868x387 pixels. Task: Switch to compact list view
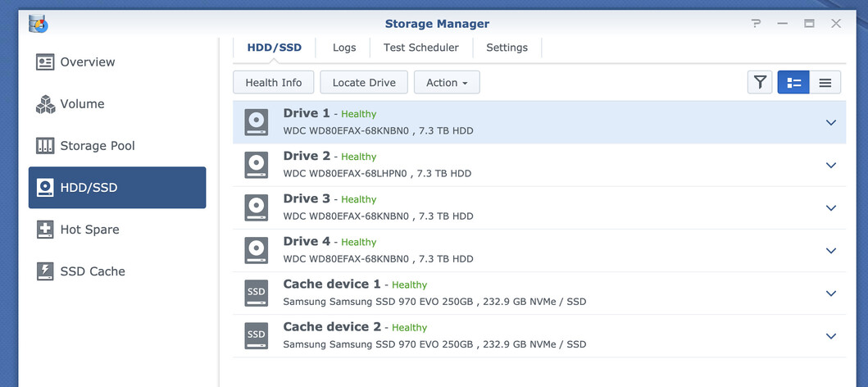coord(825,82)
